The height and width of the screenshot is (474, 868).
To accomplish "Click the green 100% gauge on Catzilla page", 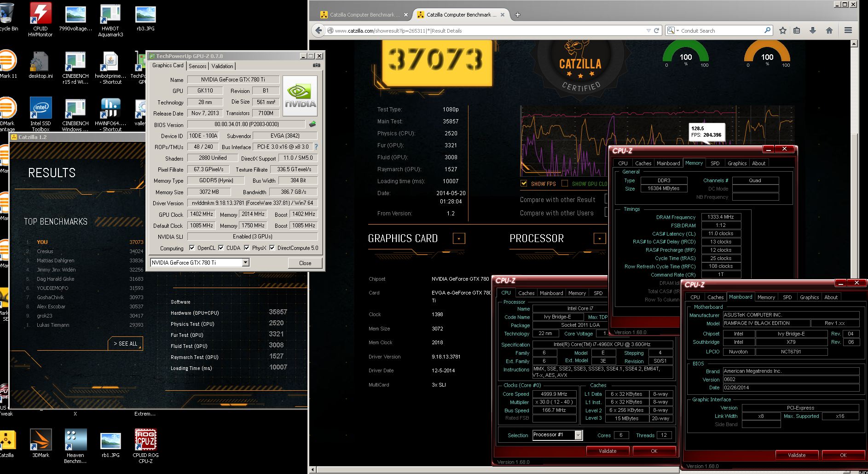I will point(686,54).
